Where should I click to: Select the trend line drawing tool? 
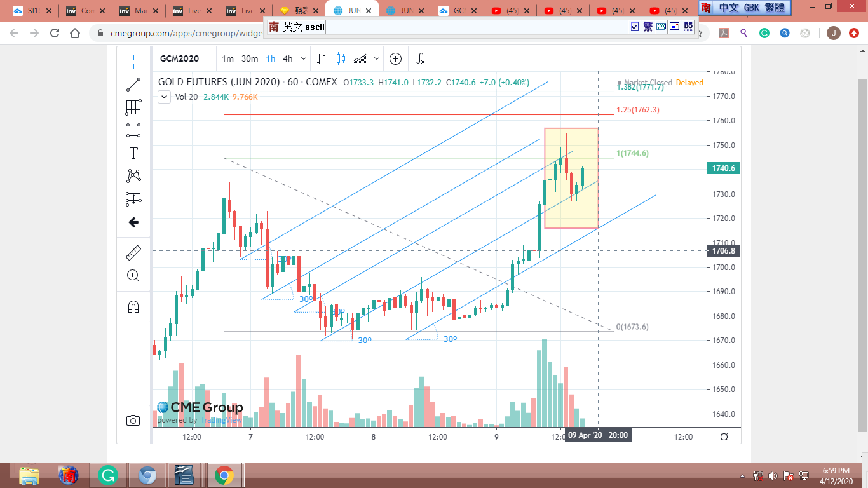[x=133, y=84]
